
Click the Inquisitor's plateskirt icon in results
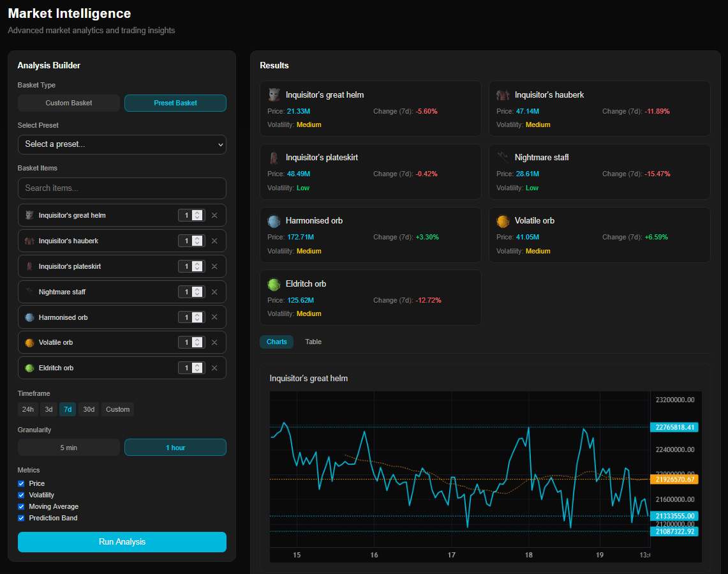(274, 157)
